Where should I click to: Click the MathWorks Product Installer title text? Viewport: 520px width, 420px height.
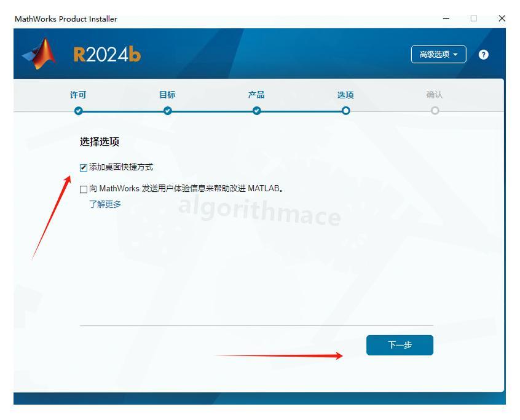pyautogui.click(x=66, y=19)
